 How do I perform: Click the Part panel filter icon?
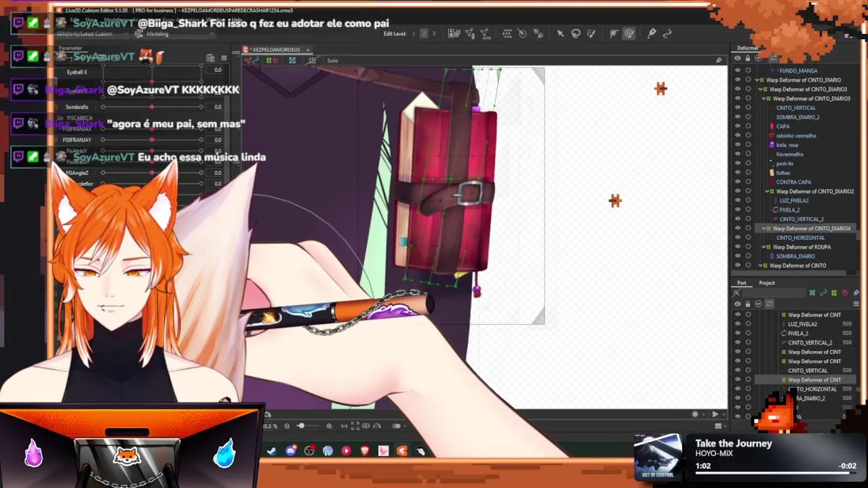pos(736,293)
